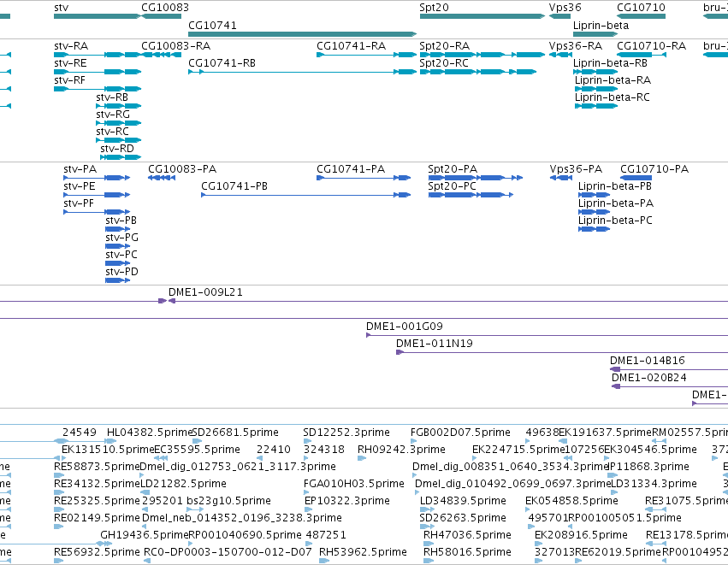Image resolution: width=728 pixels, height=565 pixels.
Task: Click the CG10741-RB transcript line
Action: (x=302, y=72)
